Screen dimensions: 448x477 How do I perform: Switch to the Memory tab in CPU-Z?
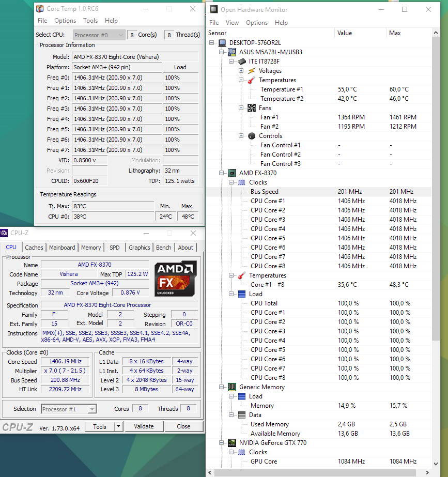click(x=91, y=248)
